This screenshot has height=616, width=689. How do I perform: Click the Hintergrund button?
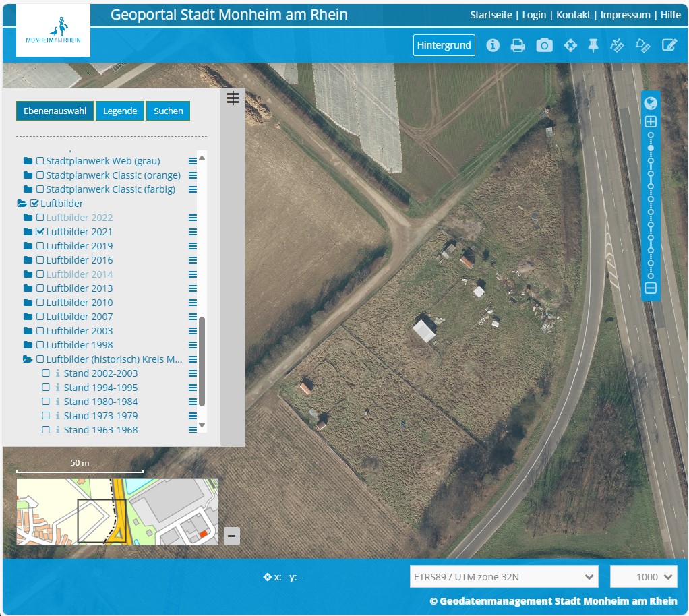(444, 45)
